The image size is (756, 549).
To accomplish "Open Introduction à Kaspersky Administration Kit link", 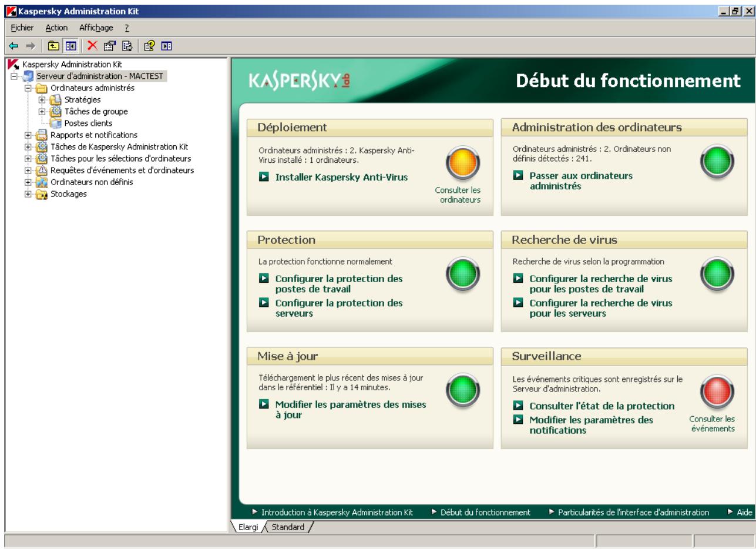I will [x=337, y=513].
